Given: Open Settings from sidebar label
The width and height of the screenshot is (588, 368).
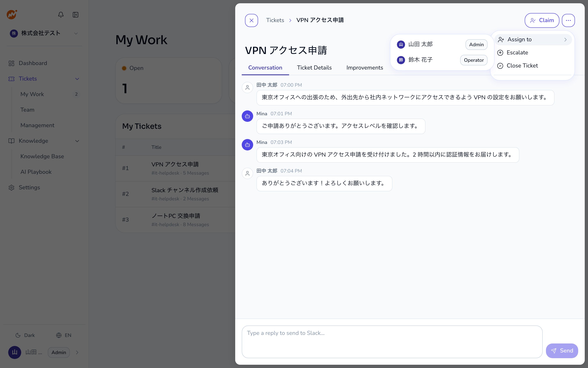Looking at the screenshot, I should [29, 187].
